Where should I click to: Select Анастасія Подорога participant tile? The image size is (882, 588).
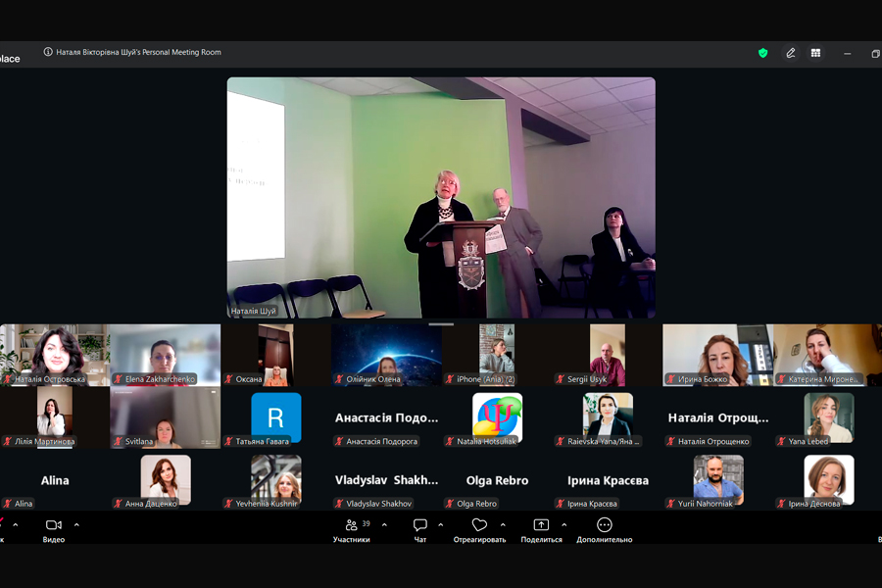[386, 417]
